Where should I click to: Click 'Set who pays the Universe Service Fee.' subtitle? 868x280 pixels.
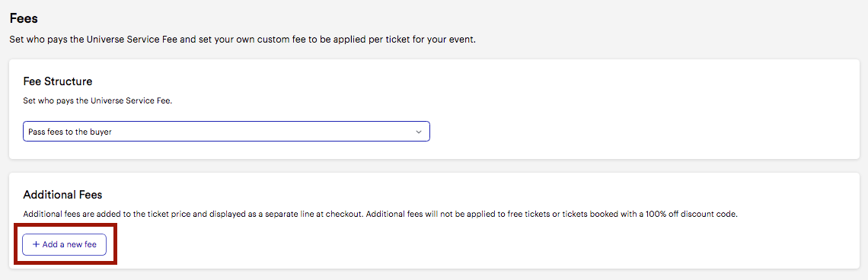click(97, 101)
